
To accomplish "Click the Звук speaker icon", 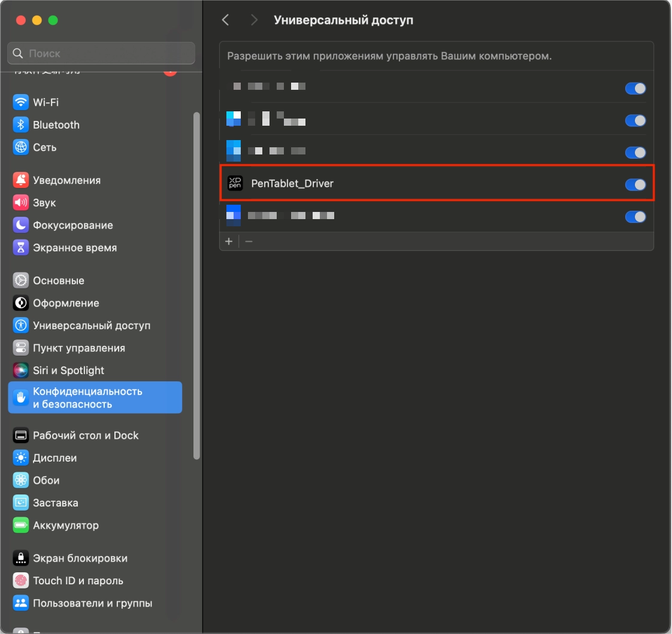I will coord(21,203).
